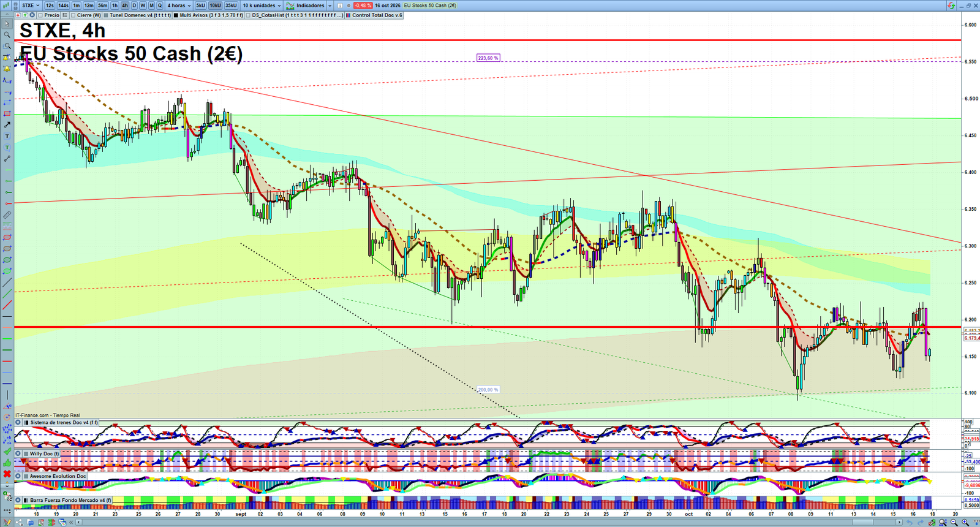Image resolution: width=980 pixels, height=527 pixels.
Task: Select the green checkmark icon tool
Action: click(7, 451)
